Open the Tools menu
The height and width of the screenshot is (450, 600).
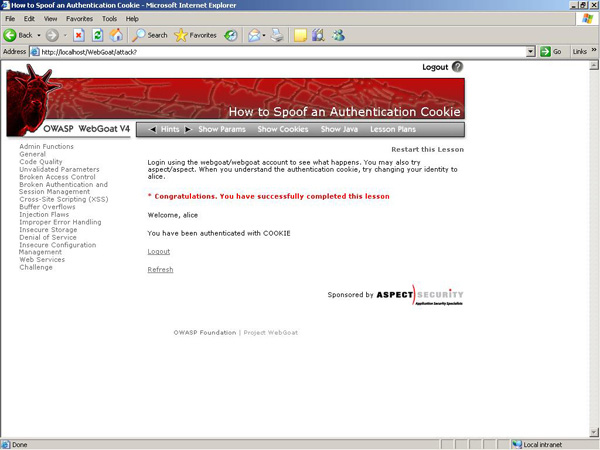pos(109,19)
